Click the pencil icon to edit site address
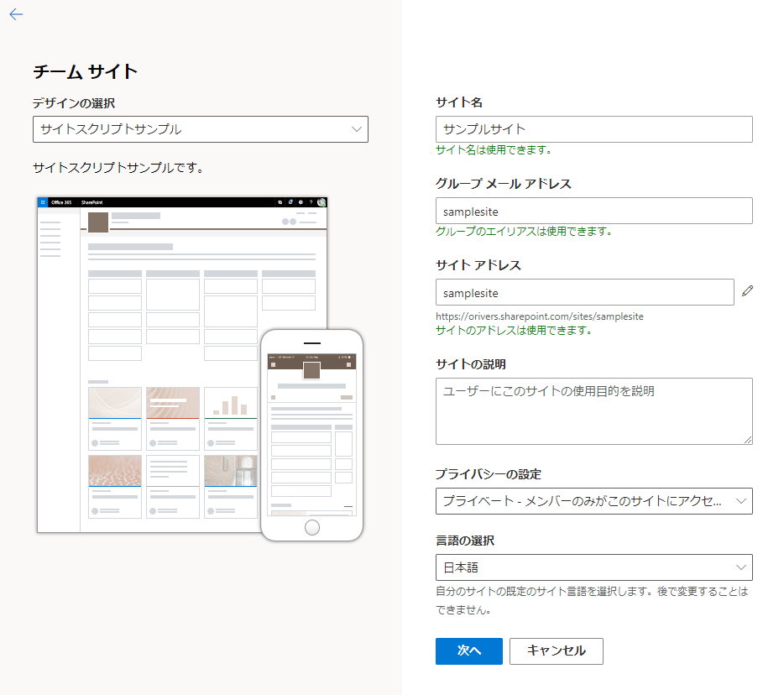784x695 pixels. 748,291
